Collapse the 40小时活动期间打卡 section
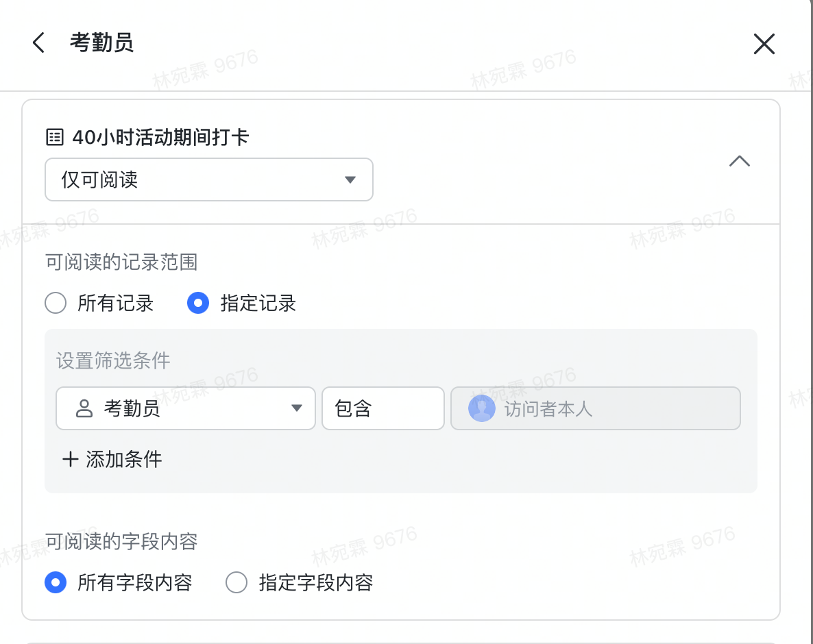 [739, 162]
